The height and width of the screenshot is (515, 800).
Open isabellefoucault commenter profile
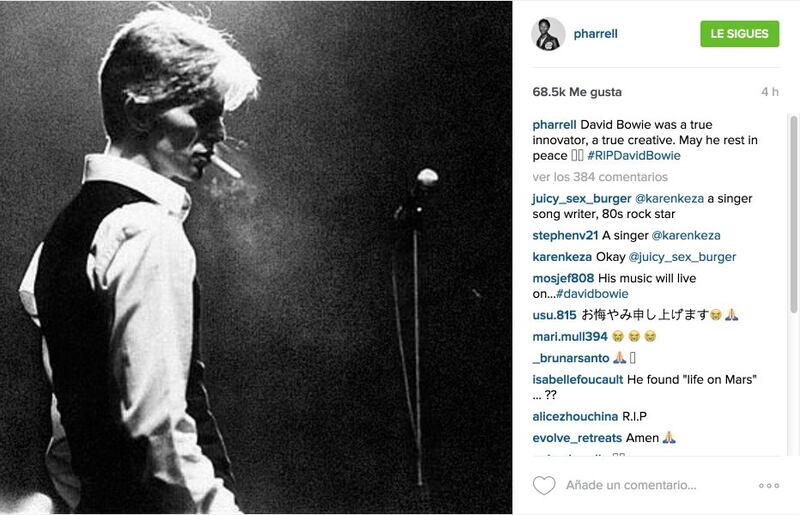578,379
